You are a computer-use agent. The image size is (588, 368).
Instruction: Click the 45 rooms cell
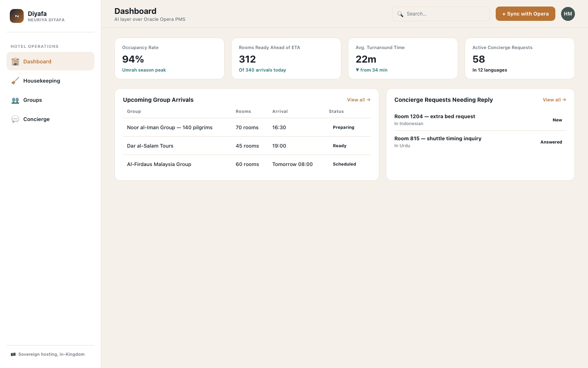click(x=247, y=146)
